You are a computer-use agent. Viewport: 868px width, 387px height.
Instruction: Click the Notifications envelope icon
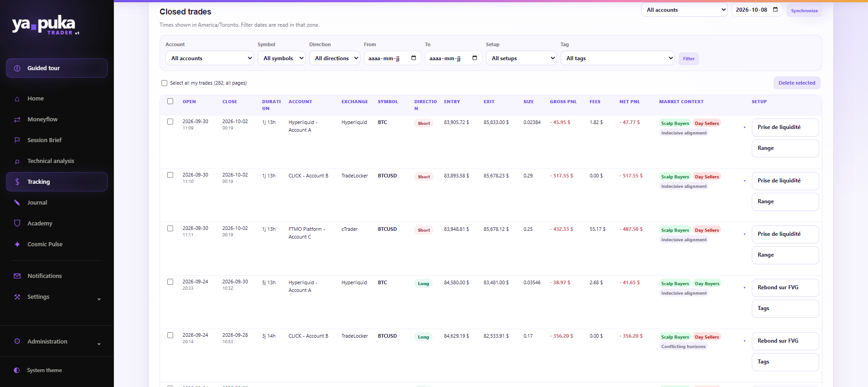tap(17, 276)
